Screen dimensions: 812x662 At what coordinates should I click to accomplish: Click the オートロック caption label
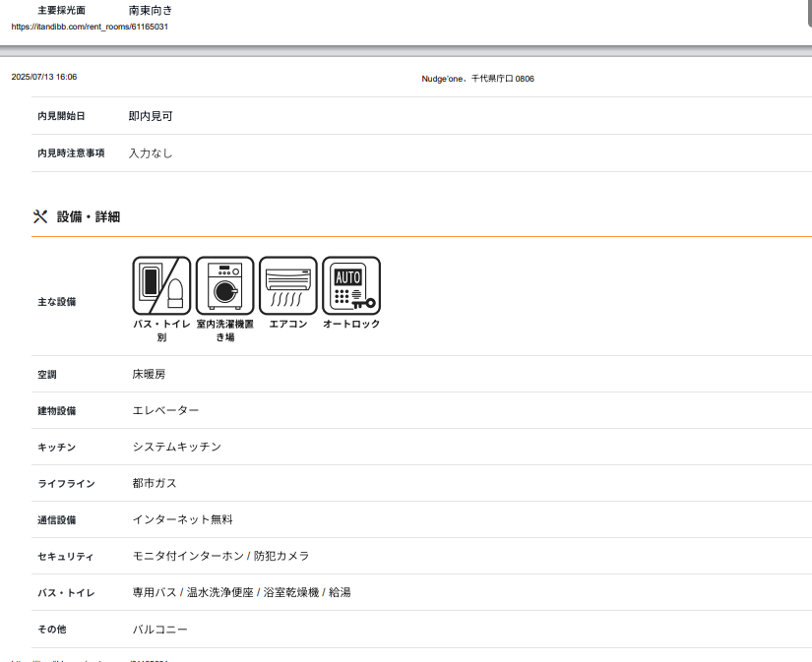(351, 324)
